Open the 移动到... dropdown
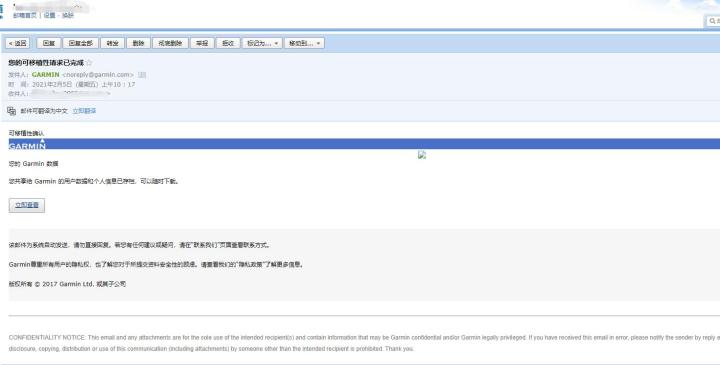The width and height of the screenshot is (720, 365). pyautogui.click(x=304, y=43)
